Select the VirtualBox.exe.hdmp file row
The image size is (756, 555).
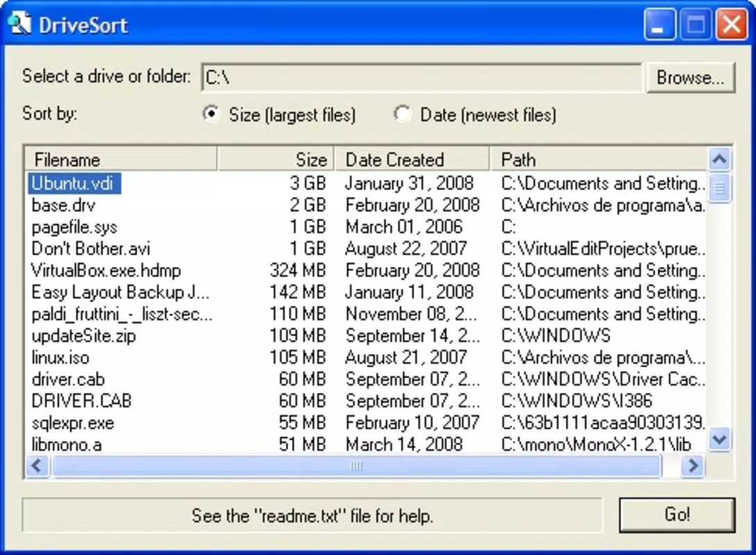[x=365, y=271]
